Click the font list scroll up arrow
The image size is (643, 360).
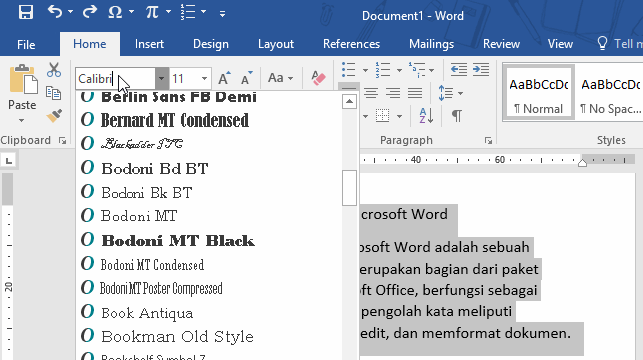click(349, 101)
